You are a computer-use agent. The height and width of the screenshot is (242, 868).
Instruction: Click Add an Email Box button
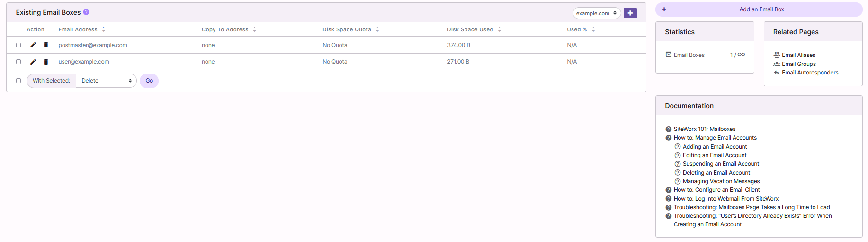759,9
